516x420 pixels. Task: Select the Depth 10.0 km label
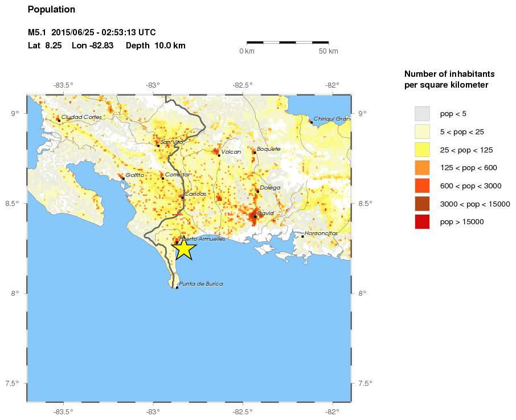click(157, 46)
